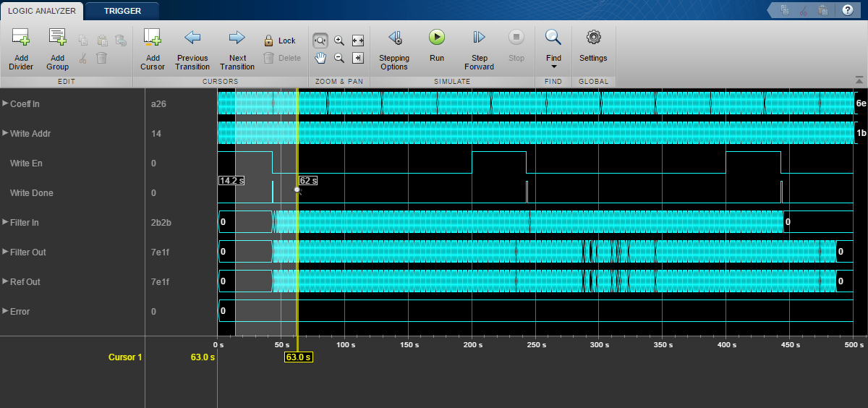Expand the Filter Out signal group
The image size is (868, 408).
coord(6,252)
